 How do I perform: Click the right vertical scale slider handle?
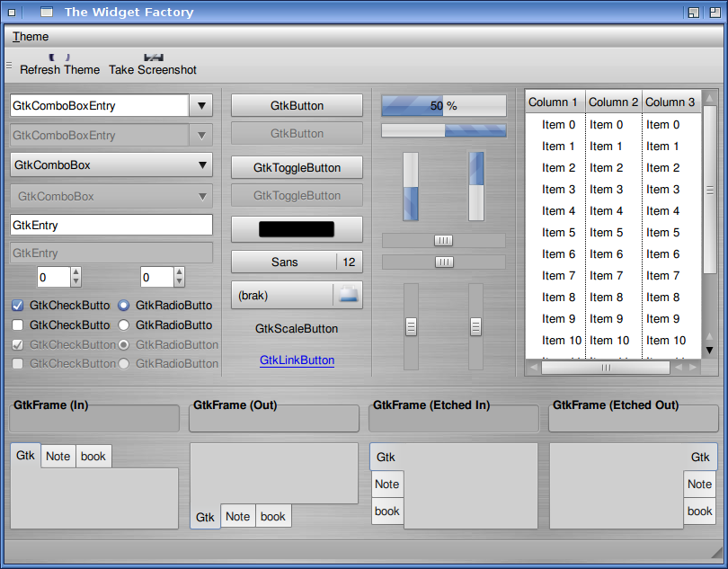coord(475,326)
